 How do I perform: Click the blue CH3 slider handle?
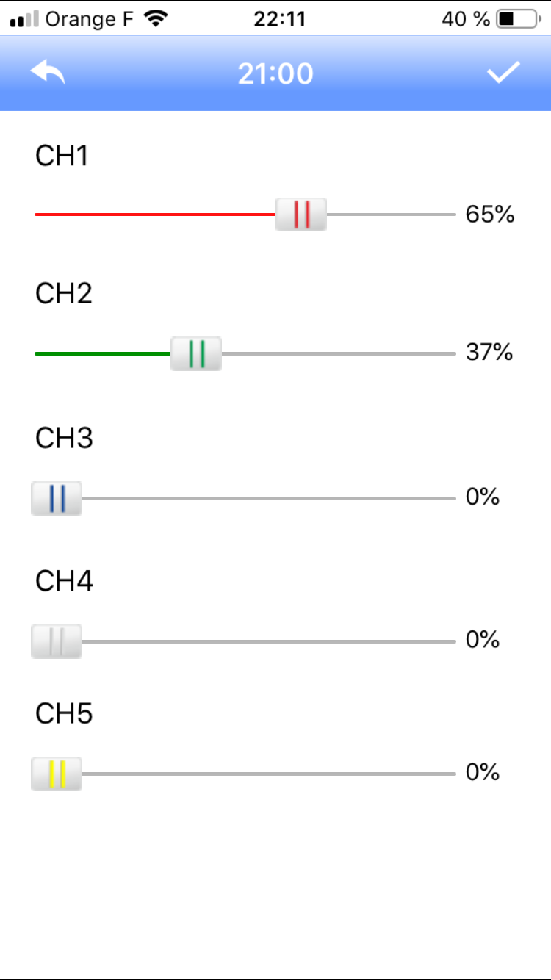click(57, 498)
